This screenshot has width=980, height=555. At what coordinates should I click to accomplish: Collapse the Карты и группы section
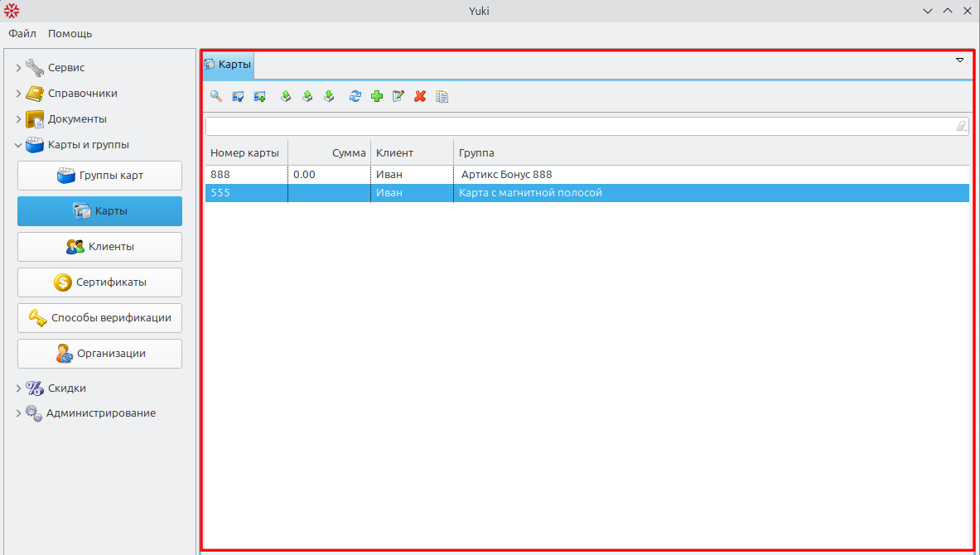18,145
